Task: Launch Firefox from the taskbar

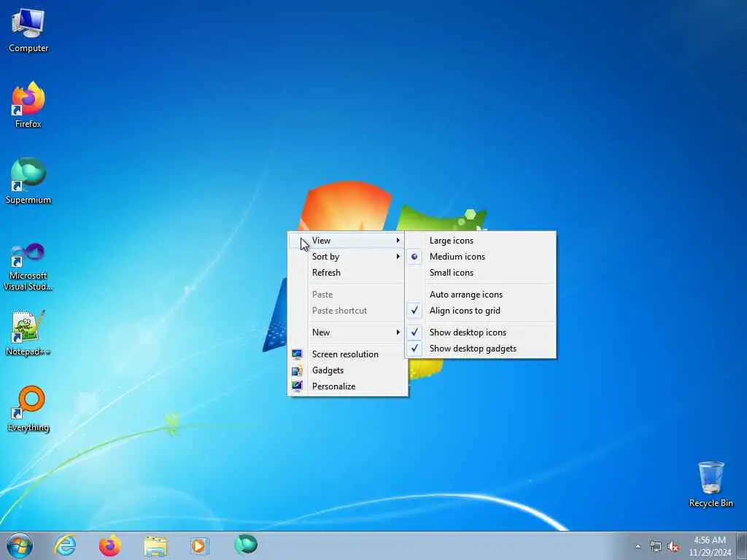Action: [110, 545]
